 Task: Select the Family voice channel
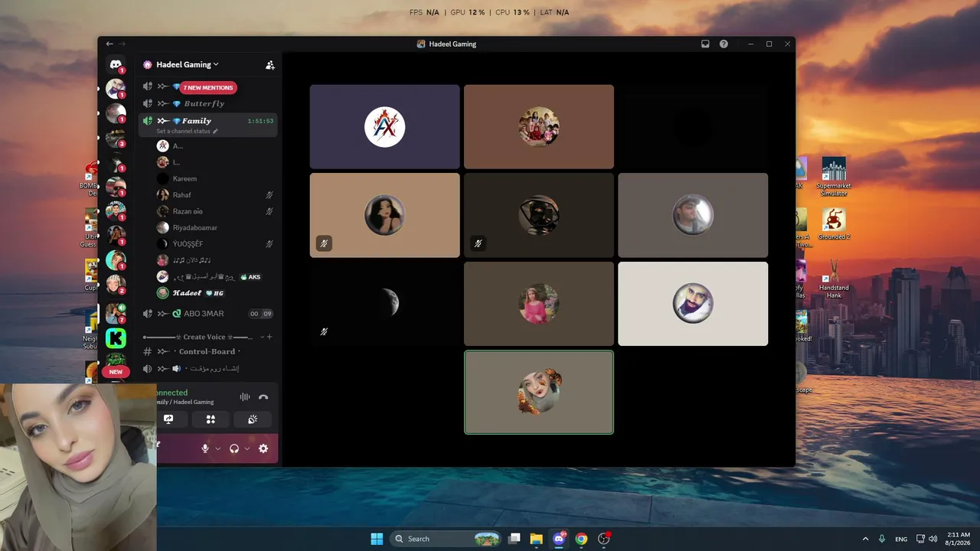click(x=207, y=125)
